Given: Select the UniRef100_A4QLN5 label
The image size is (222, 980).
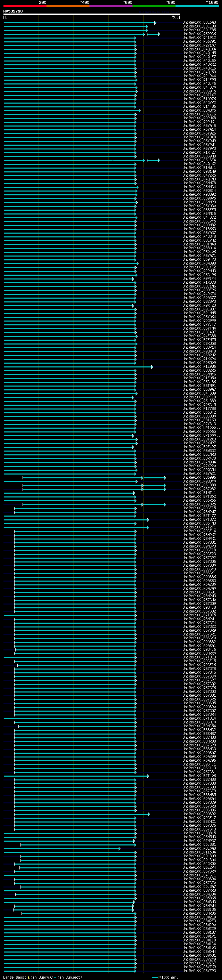Looking at the screenshot, I should [199, 53].
